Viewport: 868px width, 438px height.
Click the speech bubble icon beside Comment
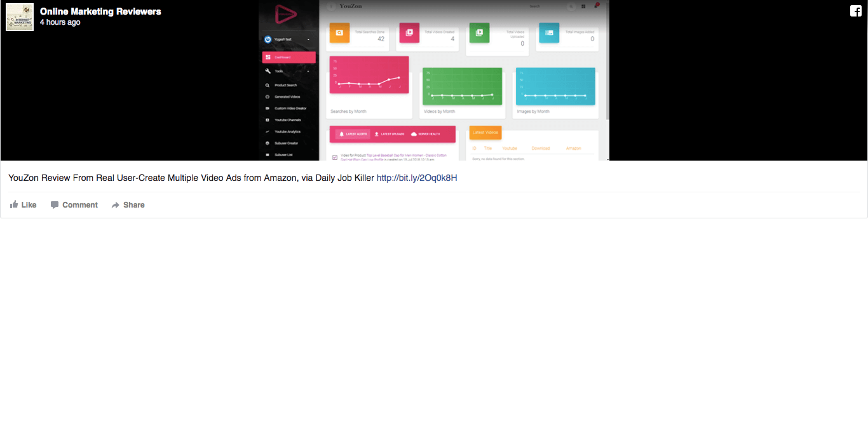coord(55,205)
